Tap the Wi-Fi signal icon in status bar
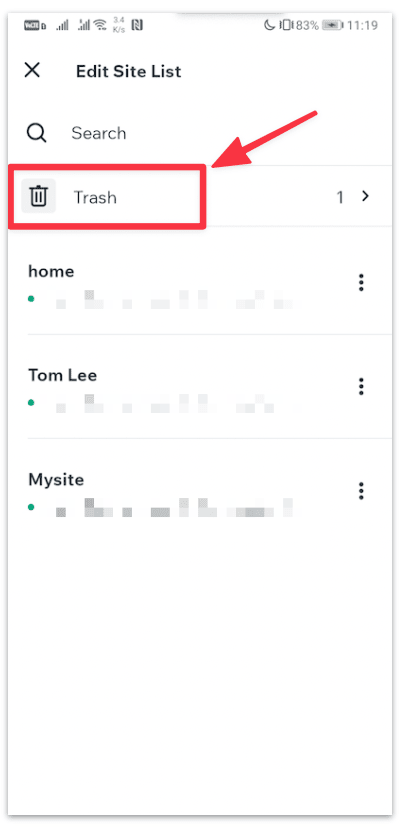 coord(100,25)
